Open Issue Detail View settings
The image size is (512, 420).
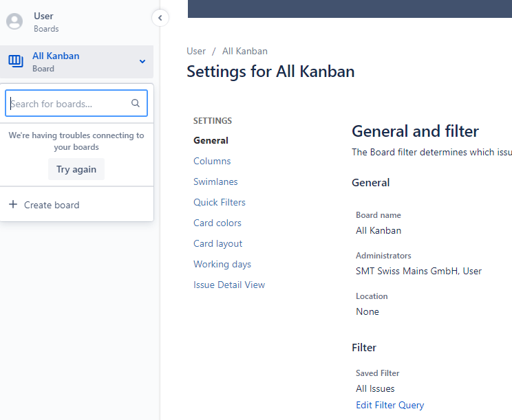[229, 285]
